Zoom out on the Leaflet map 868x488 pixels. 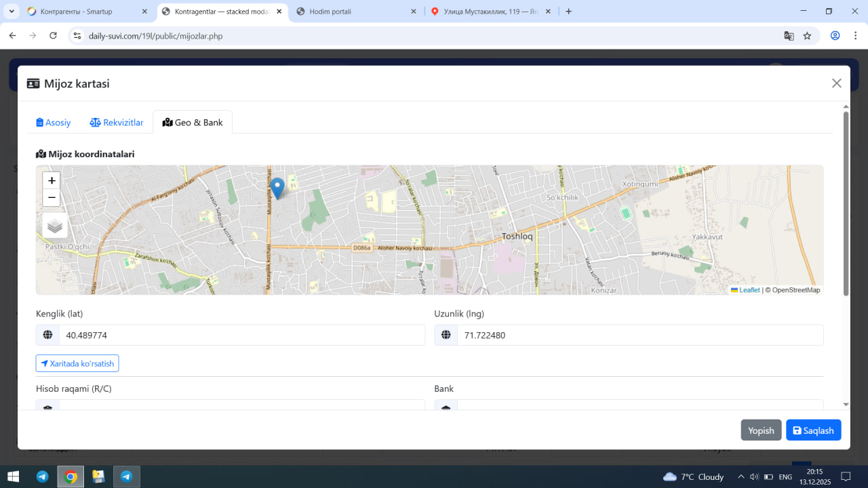pyautogui.click(x=52, y=198)
